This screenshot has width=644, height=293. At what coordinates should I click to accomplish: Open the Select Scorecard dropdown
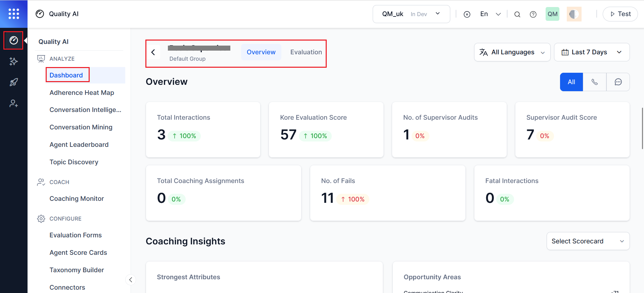click(x=588, y=241)
